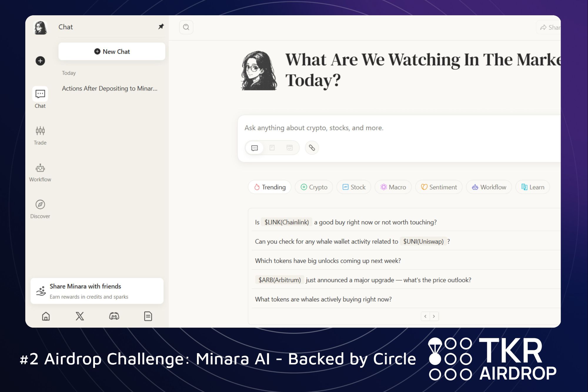The height and width of the screenshot is (392, 588).
Task: Click the X (Twitter) icon
Action: 80,316
